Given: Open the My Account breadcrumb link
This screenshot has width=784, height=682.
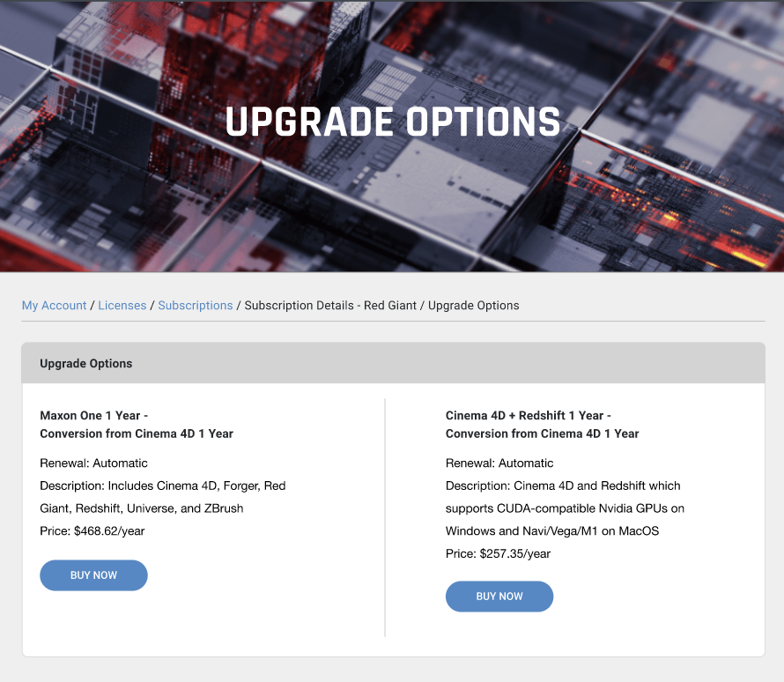Looking at the screenshot, I should [x=54, y=306].
